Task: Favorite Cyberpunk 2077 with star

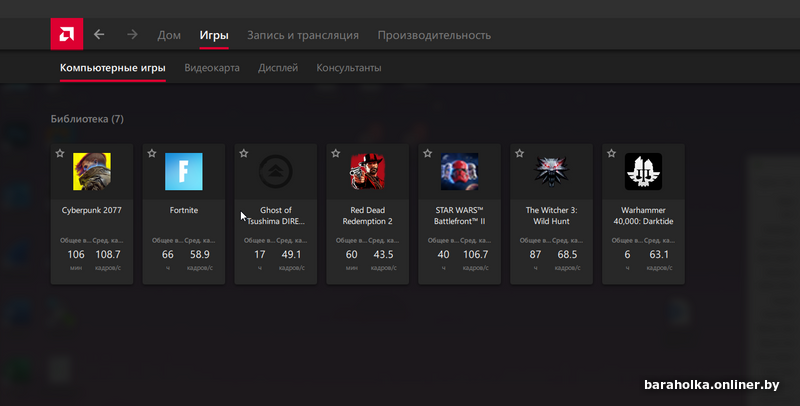Action: (60, 153)
